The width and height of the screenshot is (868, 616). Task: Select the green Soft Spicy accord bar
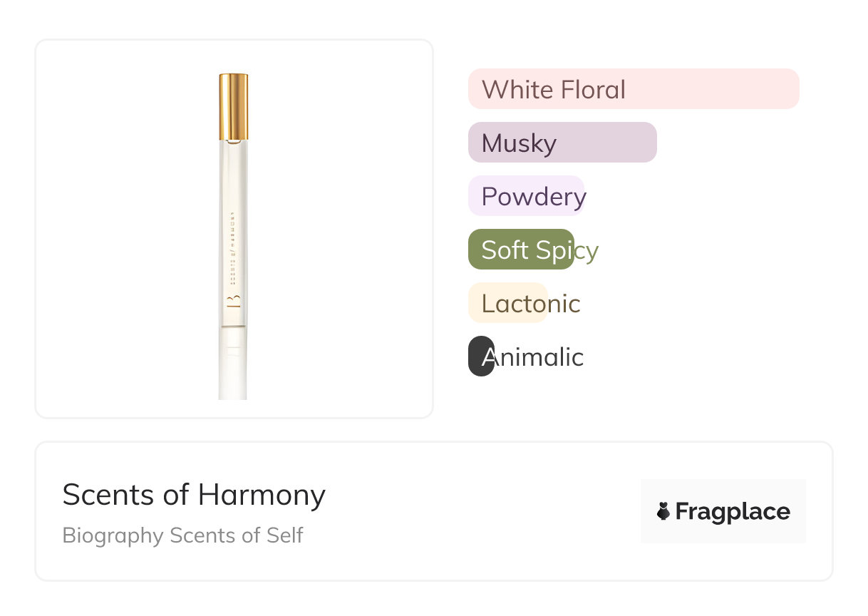click(521, 250)
